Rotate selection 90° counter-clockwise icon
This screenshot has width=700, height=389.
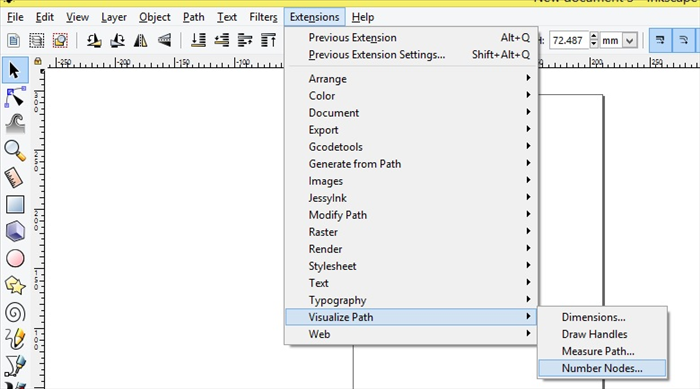tap(94, 41)
